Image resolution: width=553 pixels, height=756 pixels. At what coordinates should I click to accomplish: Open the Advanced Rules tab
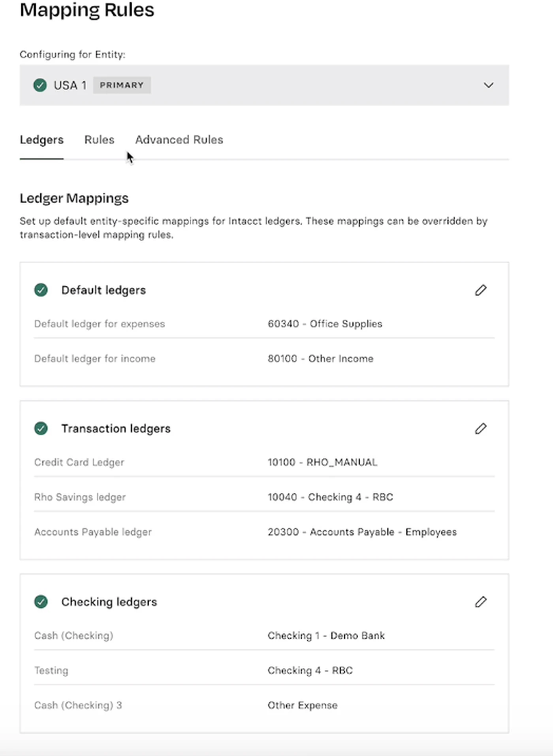(x=179, y=140)
